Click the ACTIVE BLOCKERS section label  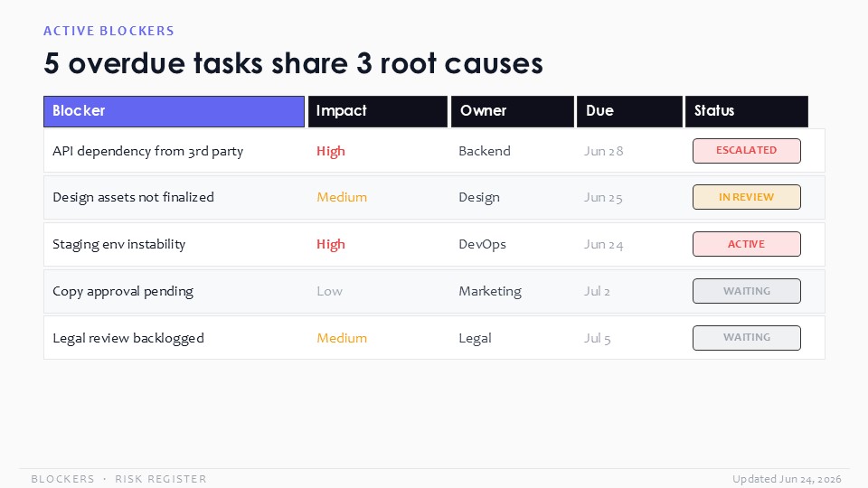109,31
